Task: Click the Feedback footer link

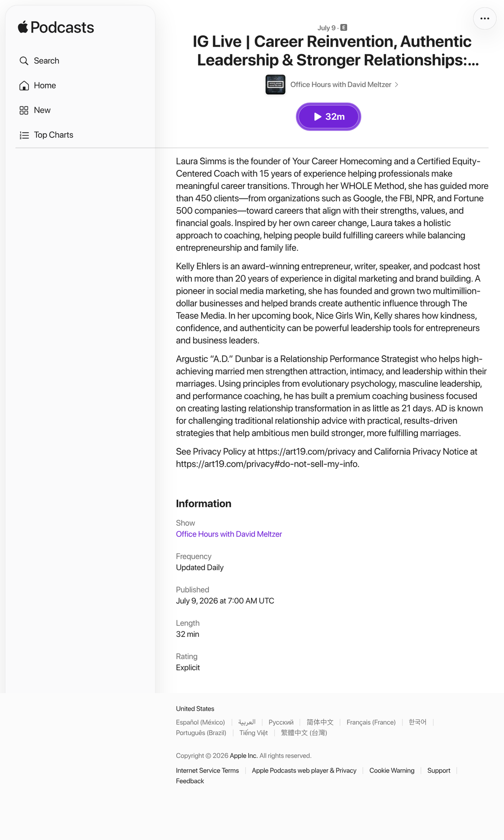Action: click(x=190, y=781)
